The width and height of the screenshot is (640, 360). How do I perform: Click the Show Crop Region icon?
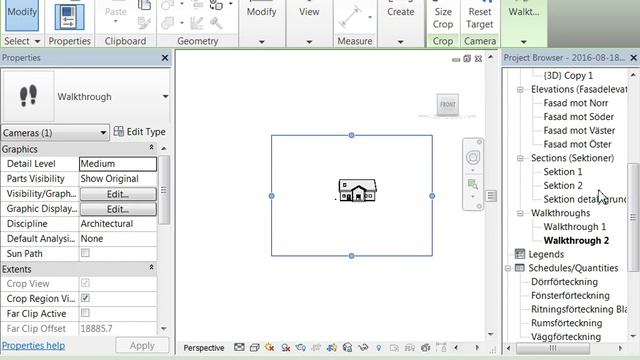pos(331,348)
